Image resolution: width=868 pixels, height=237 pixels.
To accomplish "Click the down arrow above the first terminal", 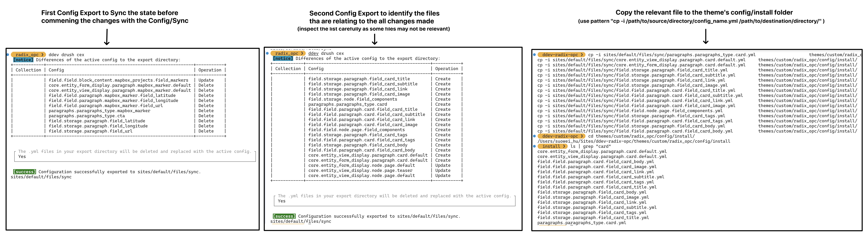I will pyautogui.click(x=107, y=37).
